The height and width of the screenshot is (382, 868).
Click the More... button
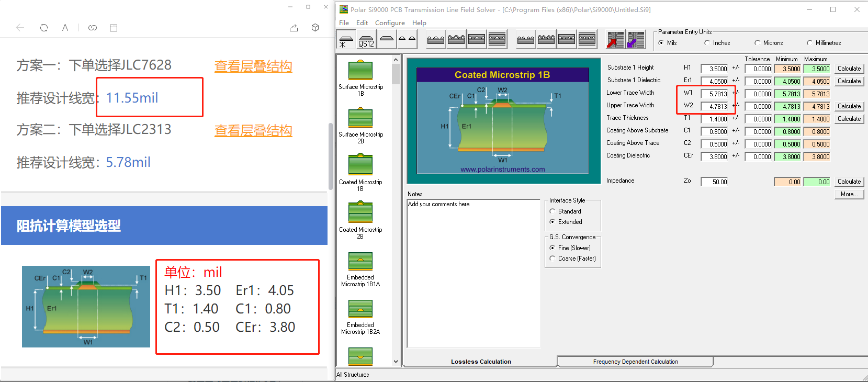click(849, 194)
